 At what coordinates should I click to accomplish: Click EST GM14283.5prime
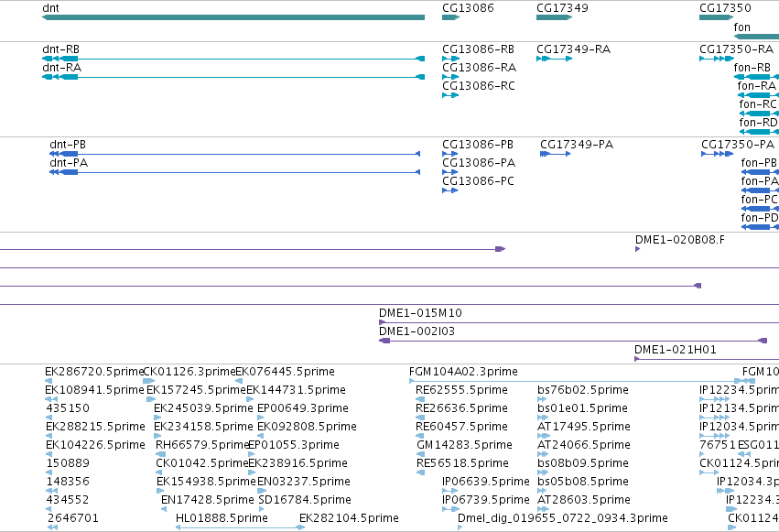(420, 454)
